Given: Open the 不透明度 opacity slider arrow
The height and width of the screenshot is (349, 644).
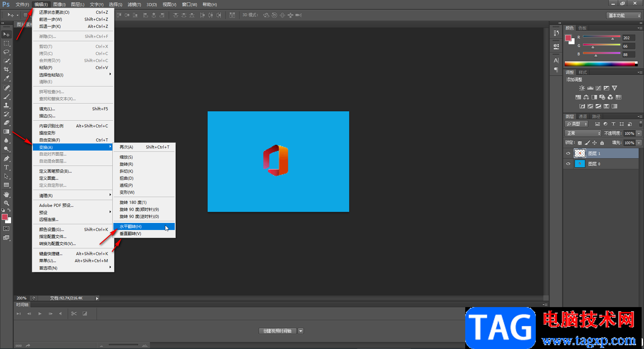Looking at the screenshot, I should 639,133.
